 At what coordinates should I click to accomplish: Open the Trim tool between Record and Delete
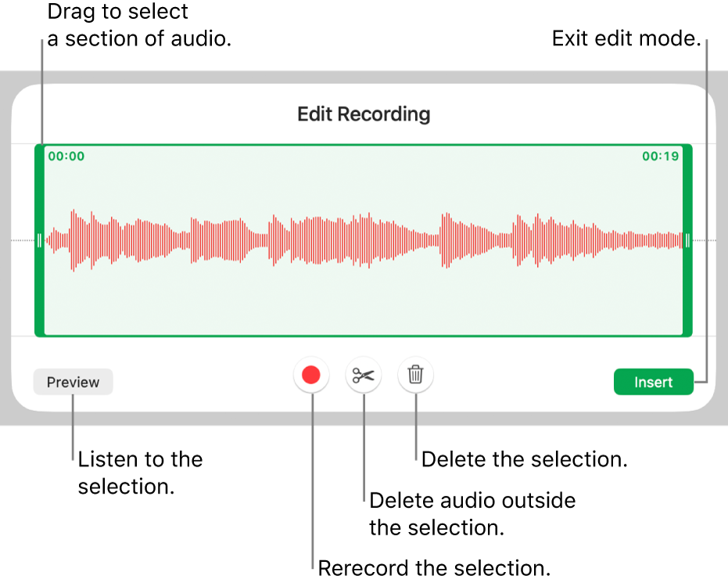363,375
